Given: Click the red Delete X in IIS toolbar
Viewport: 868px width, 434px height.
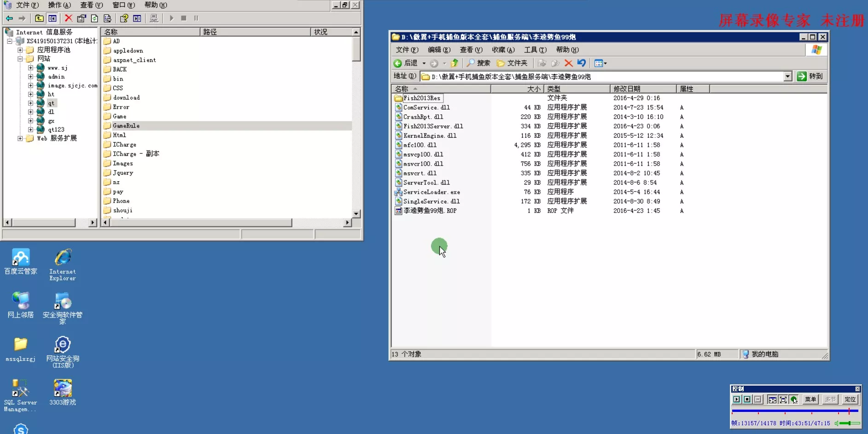Looking at the screenshot, I should 68,18.
